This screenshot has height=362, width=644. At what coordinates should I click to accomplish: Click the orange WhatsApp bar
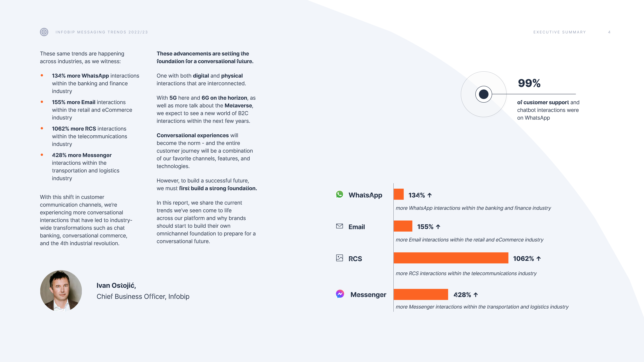pyautogui.click(x=399, y=194)
